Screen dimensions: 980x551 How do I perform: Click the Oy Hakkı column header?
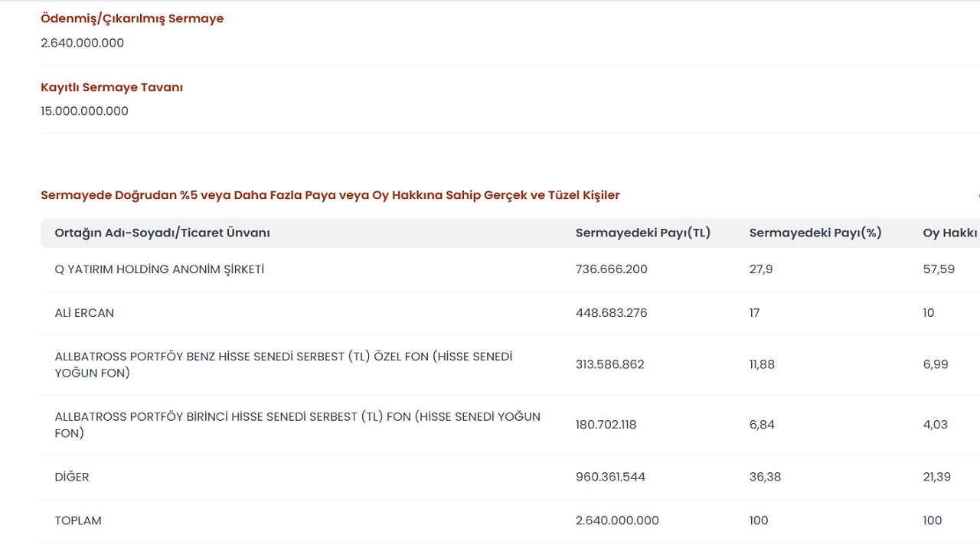coord(949,233)
